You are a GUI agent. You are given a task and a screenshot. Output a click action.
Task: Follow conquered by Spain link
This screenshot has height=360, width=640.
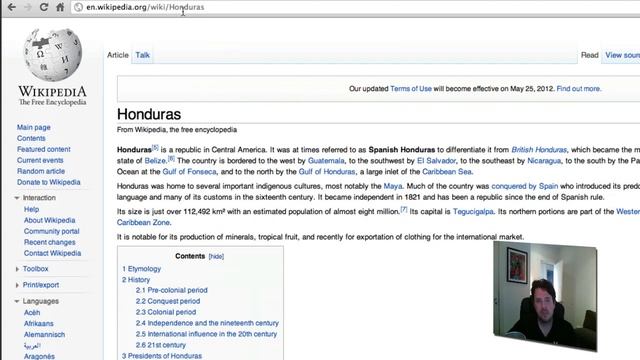524,186
